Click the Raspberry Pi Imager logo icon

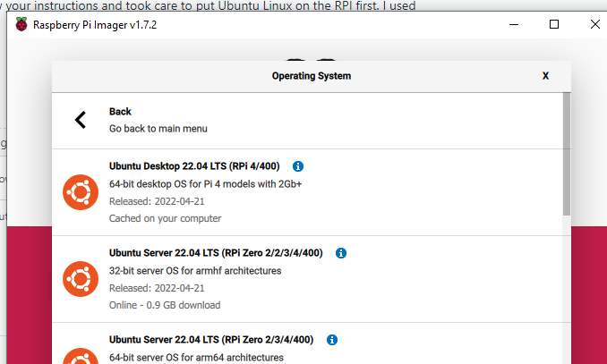click(21, 24)
